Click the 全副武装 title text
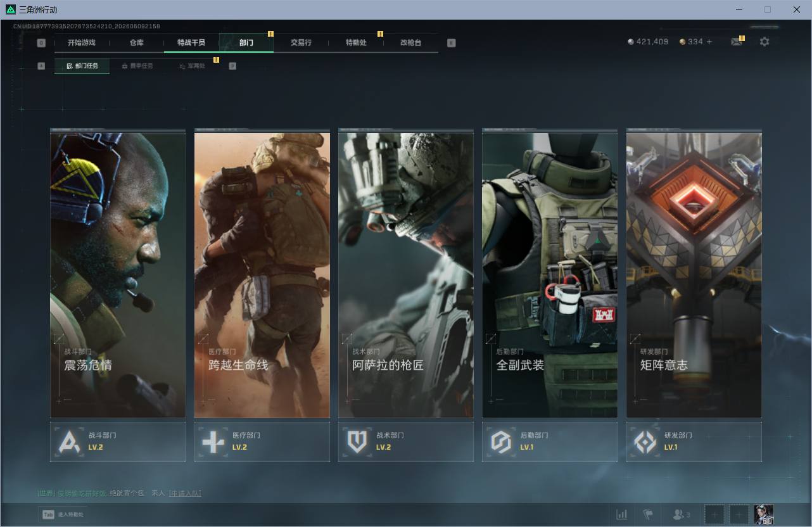 tap(520, 365)
